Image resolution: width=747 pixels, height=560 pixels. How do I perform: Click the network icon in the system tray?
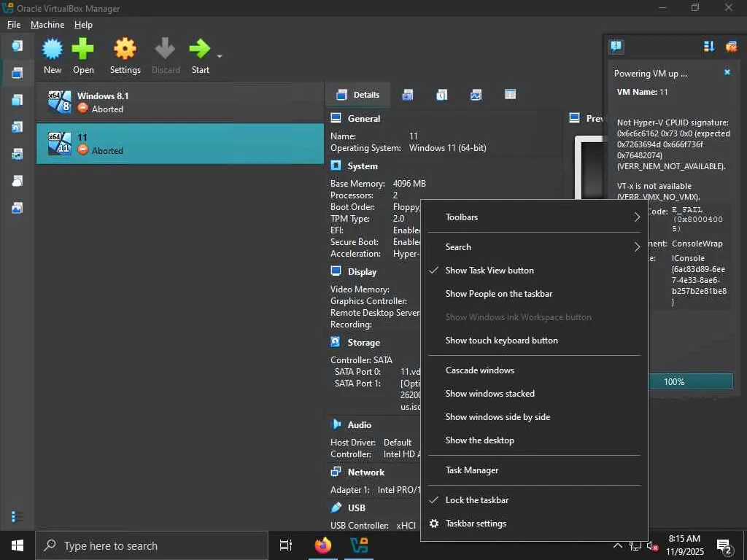pyautogui.click(x=635, y=546)
